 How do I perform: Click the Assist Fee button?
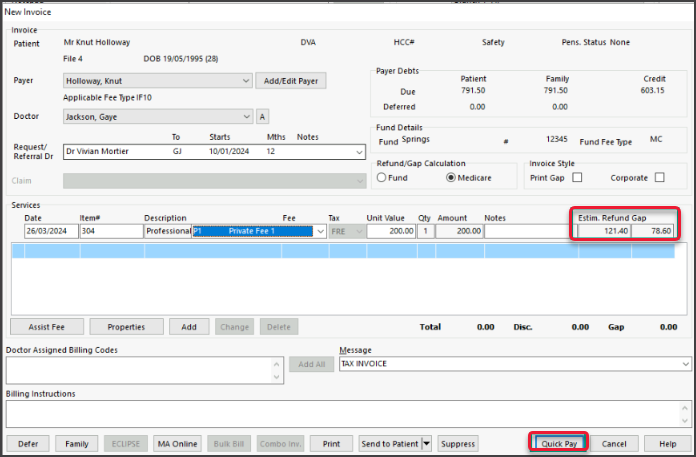[x=47, y=327]
